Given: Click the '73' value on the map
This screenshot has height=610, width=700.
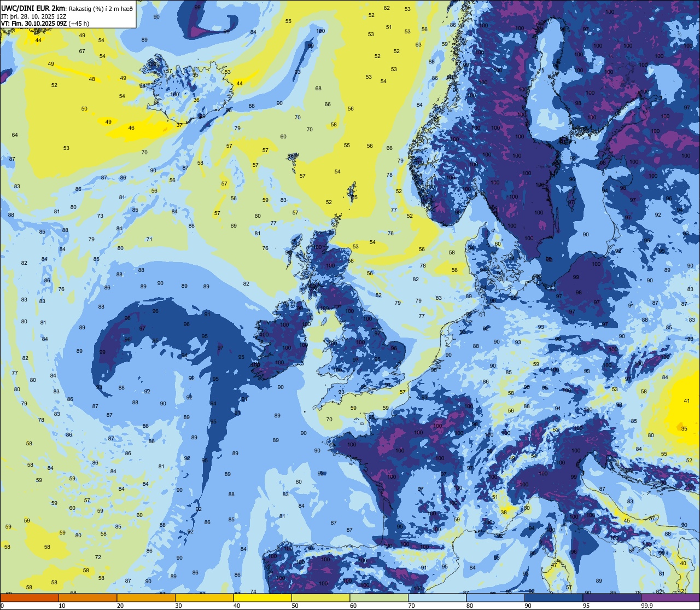Looking at the screenshot, I should [x=100, y=216].
